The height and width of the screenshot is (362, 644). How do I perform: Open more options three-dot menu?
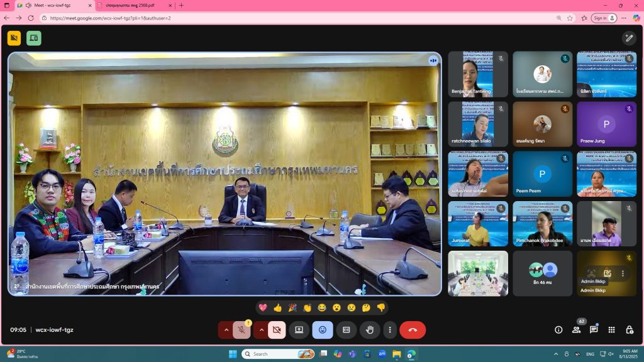[x=390, y=330]
